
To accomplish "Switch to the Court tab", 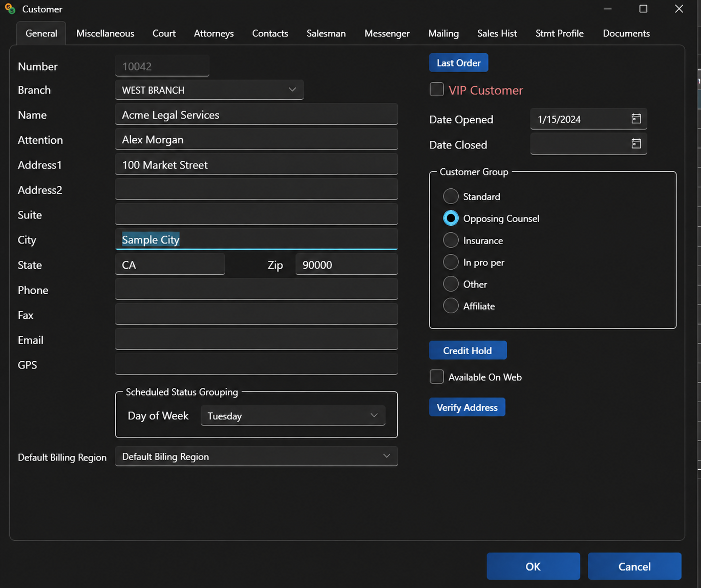I will (x=164, y=33).
